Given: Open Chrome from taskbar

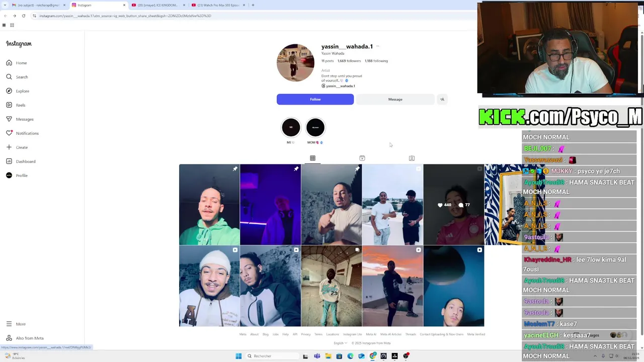Looking at the screenshot, I should click(373, 356).
